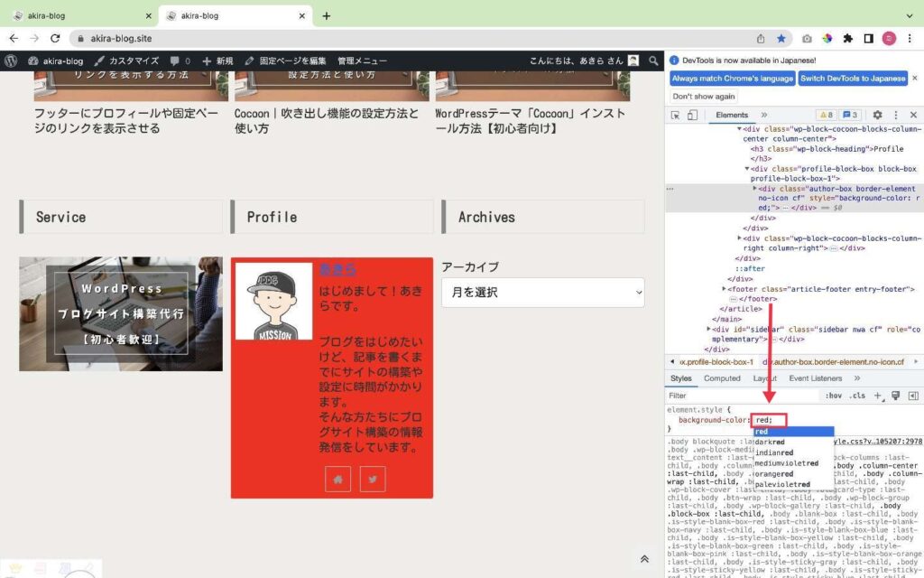924x578 pixels.
Task: Toggle the device toolbar icon
Action: point(692,115)
